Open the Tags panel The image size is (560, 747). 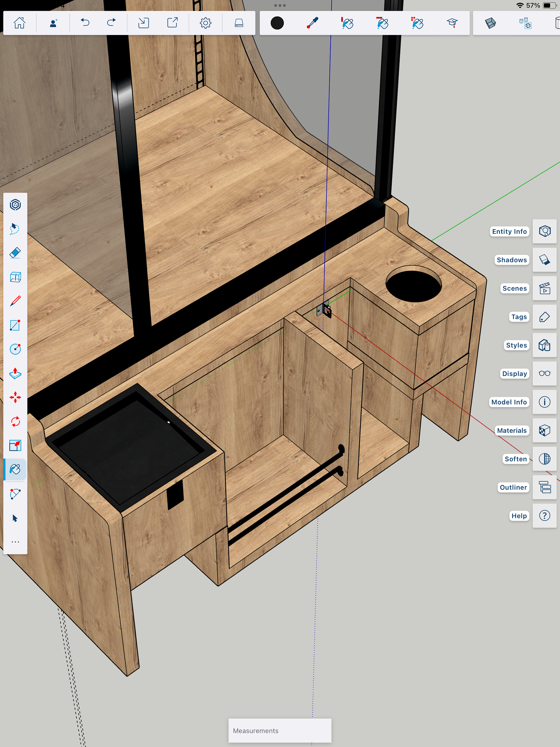[545, 317]
